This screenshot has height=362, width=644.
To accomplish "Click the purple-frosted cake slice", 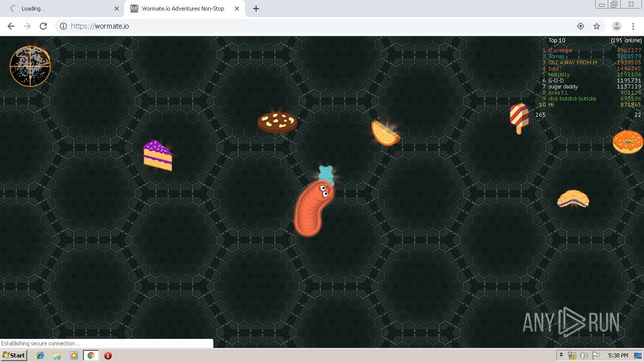I will 157,155.
